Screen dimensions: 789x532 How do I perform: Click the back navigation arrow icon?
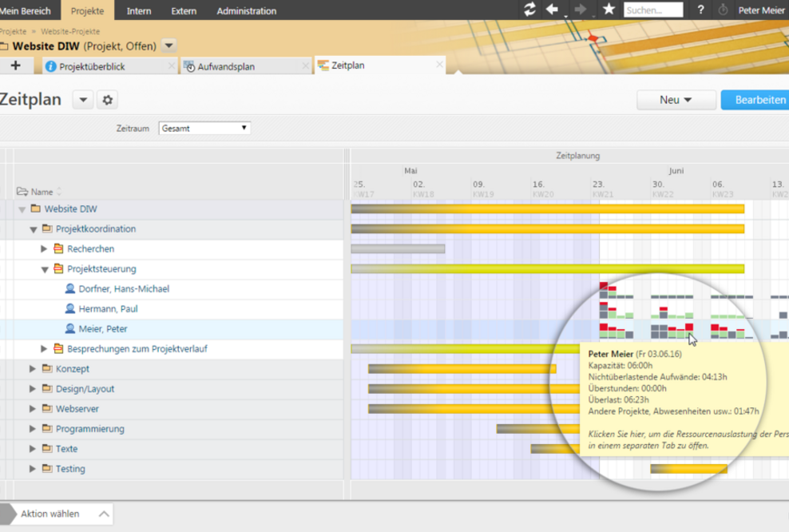coord(552,10)
